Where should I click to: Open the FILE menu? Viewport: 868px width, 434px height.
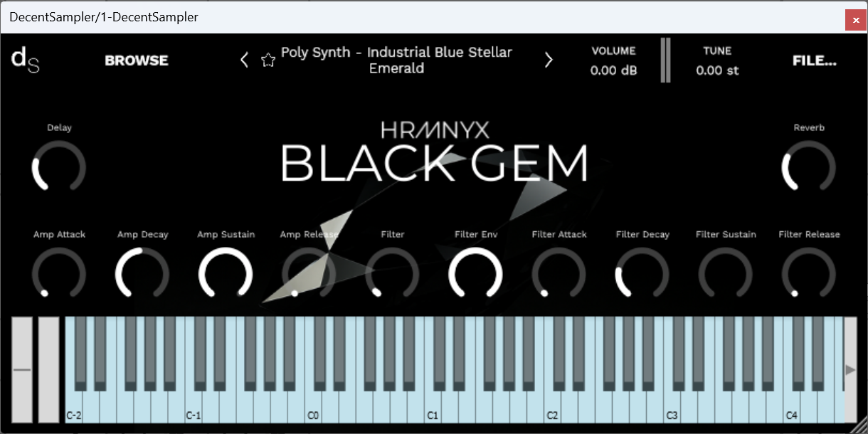(x=814, y=60)
